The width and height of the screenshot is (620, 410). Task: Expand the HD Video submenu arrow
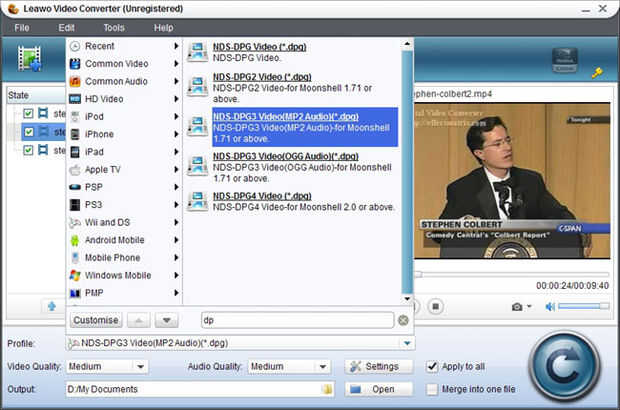pyautogui.click(x=176, y=99)
